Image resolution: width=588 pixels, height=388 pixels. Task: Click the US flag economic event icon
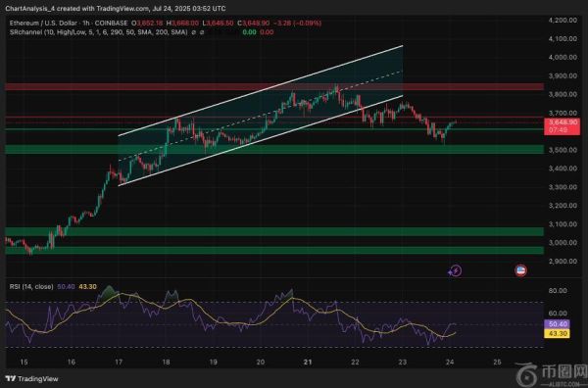520,270
